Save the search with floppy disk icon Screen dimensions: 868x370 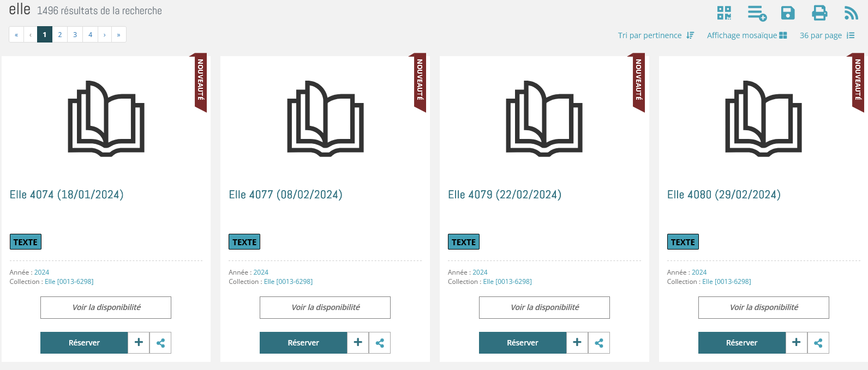(788, 13)
